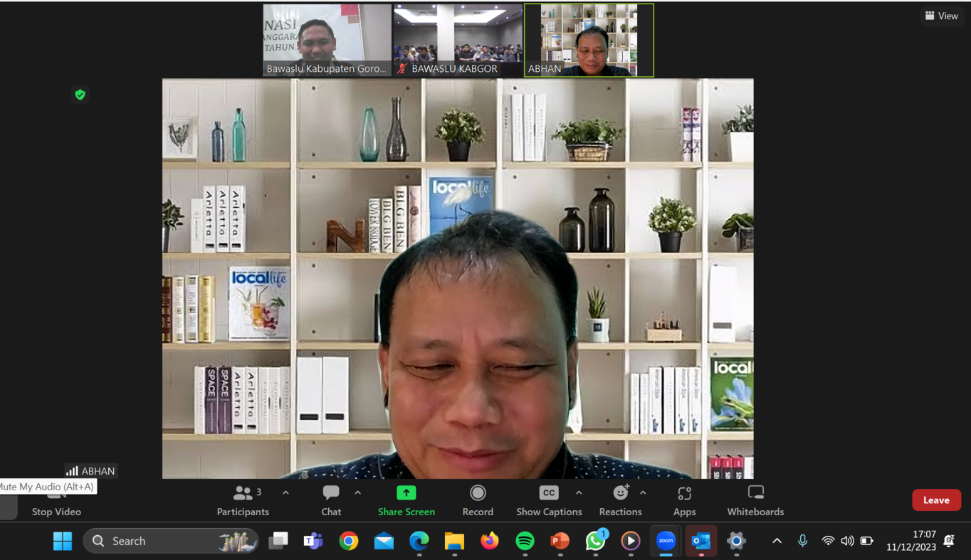Image resolution: width=971 pixels, height=560 pixels.
Task: Open WhatsApp from the taskbar
Action: [x=595, y=541]
